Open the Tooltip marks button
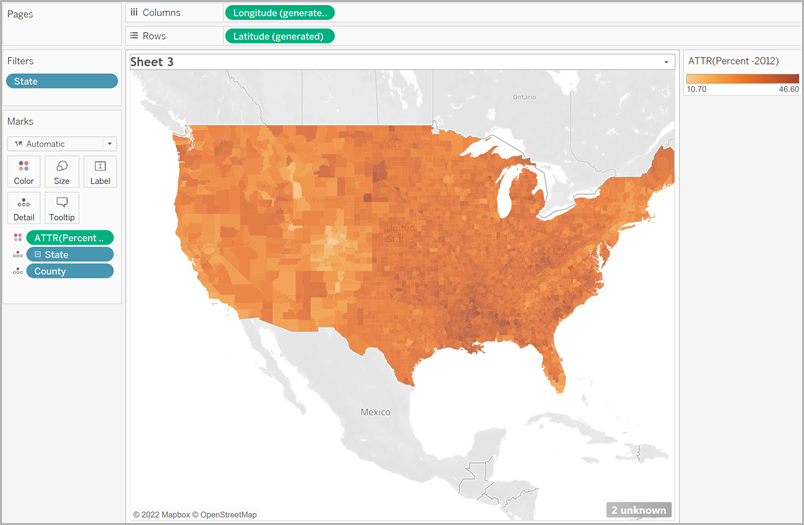Screen dimensions: 804x525 pos(62,207)
